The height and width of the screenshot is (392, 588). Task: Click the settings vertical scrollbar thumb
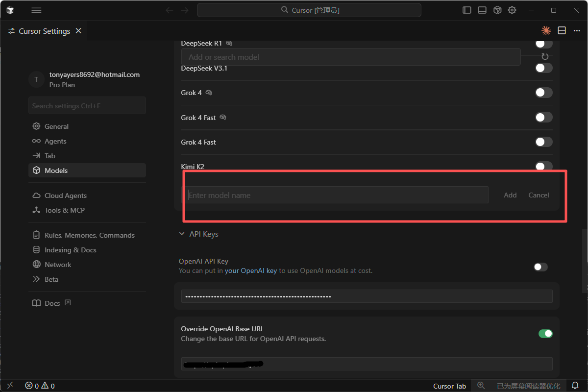click(585, 261)
